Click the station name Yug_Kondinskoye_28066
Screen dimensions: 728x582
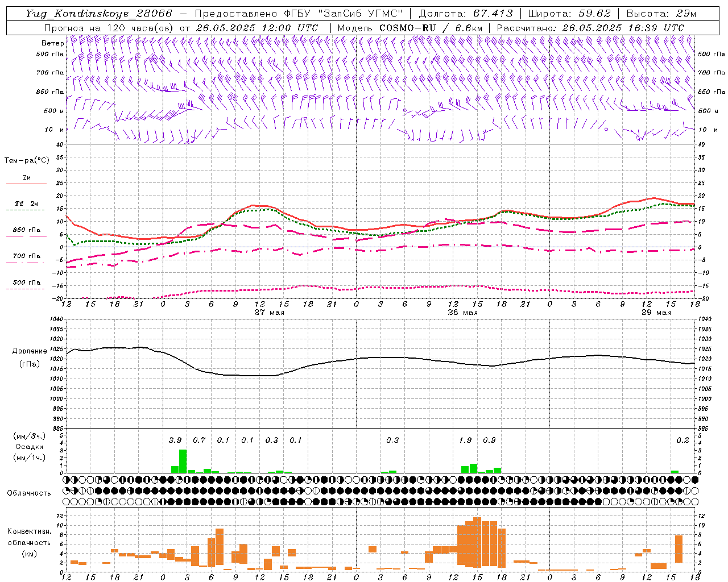pos(98,14)
